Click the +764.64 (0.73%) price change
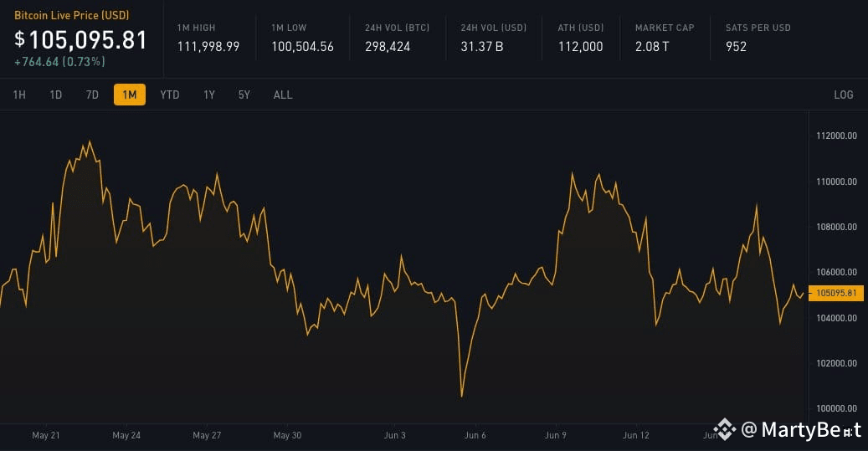The width and height of the screenshot is (868, 451). point(59,61)
